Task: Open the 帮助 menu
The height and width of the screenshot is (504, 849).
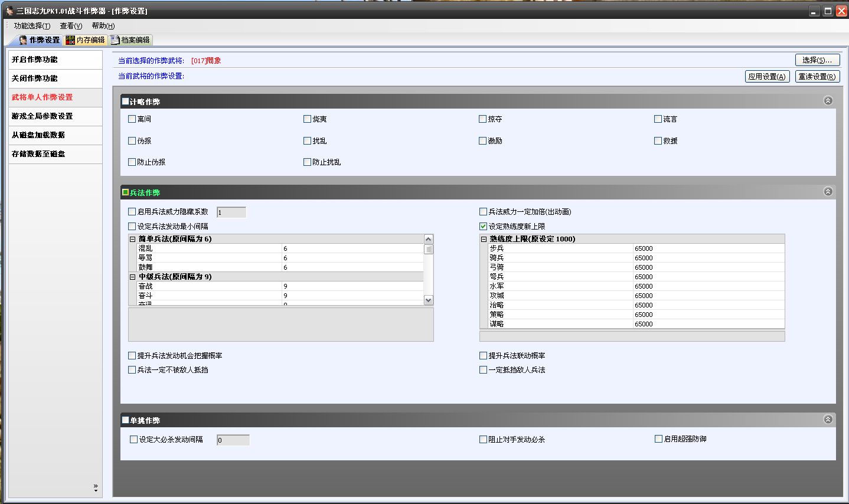Action: coord(103,26)
